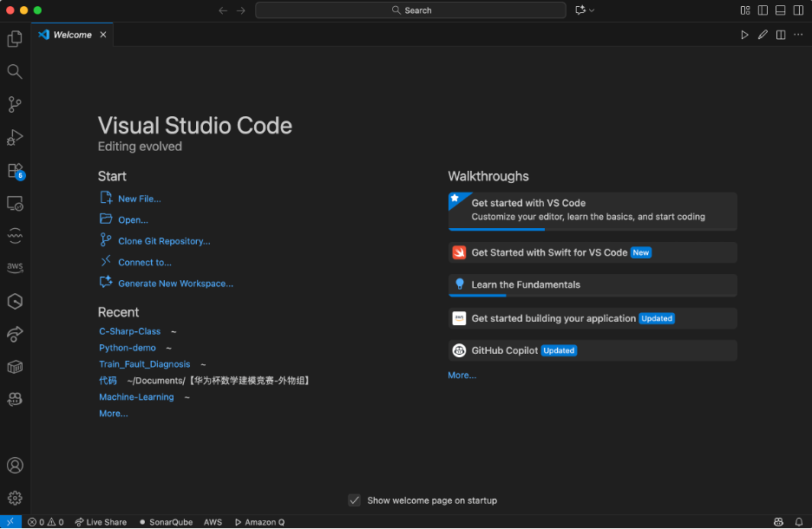Open the hexagon extension icon in activity bar
The image size is (812, 529).
[15, 301]
